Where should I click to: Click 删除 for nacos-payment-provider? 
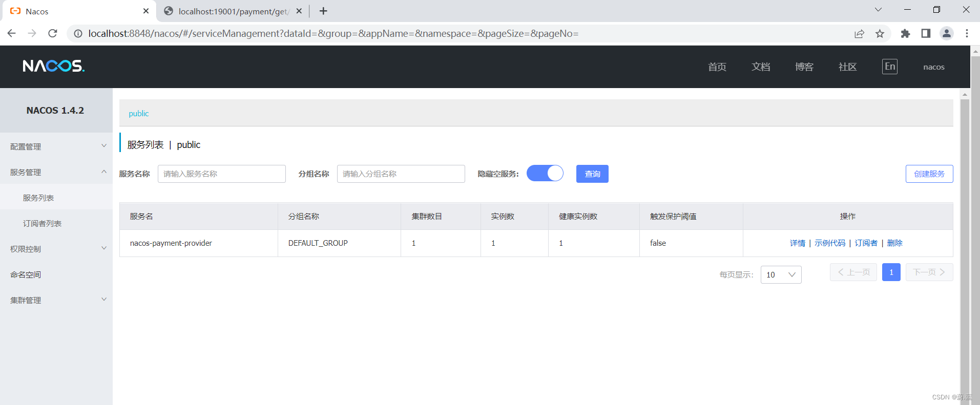pos(895,243)
